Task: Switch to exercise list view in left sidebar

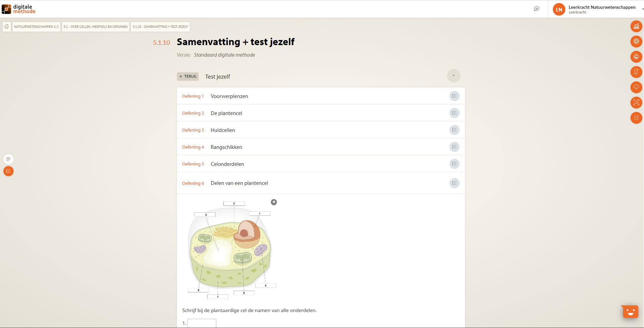Action: click(x=8, y=171)
